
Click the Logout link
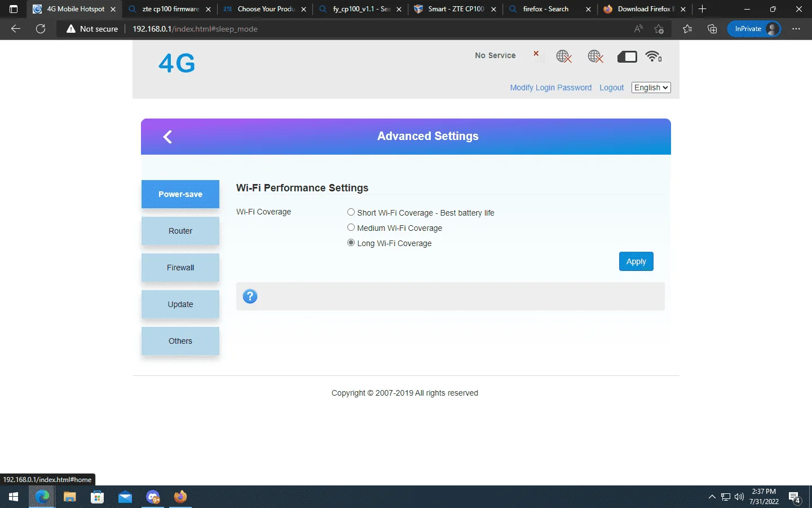tap(611, 87)
